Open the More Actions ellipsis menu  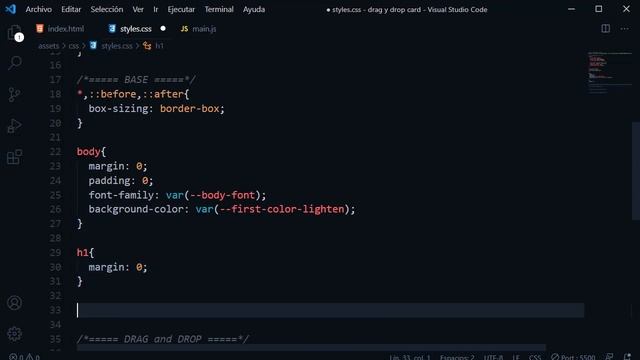624,29
